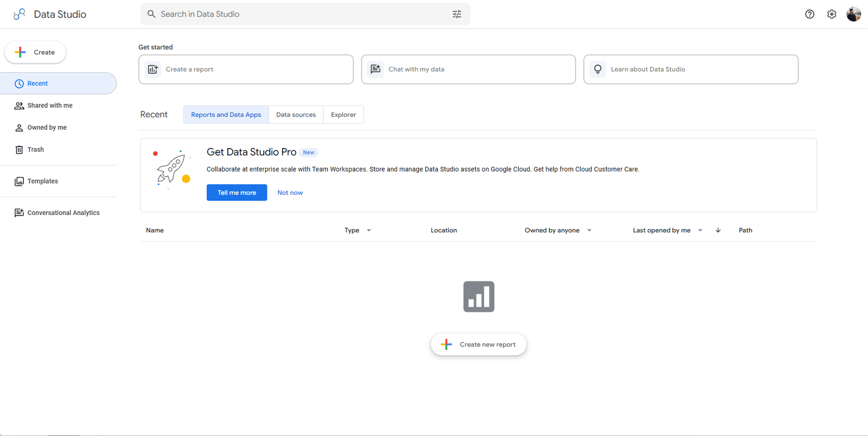868x436 pixels.
Task: Click the search magnifier icon
Action: pos(151,14)
